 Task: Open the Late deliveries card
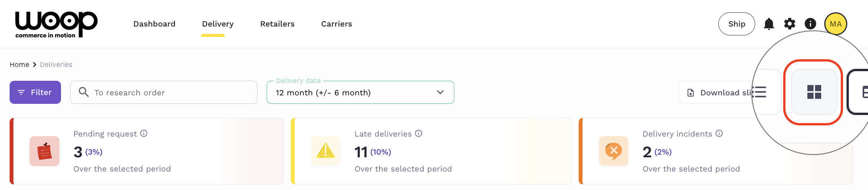point(431,151)
